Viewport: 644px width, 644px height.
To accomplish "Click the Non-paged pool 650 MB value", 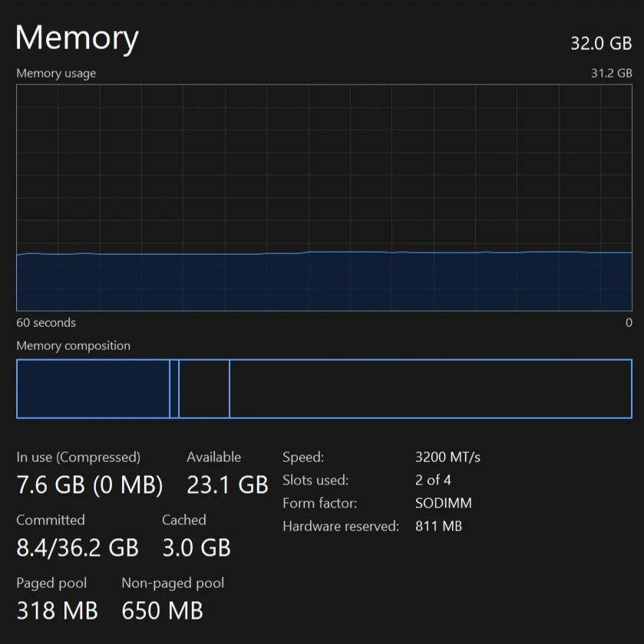I will (x=162, y=610).
